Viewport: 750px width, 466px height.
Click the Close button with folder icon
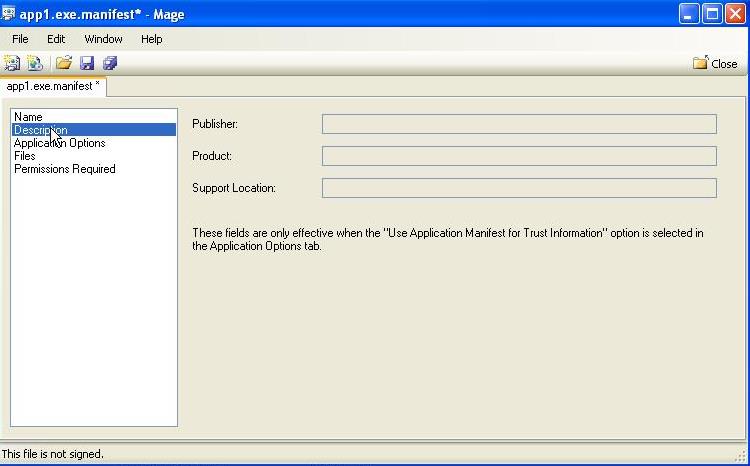pos(715,64)
